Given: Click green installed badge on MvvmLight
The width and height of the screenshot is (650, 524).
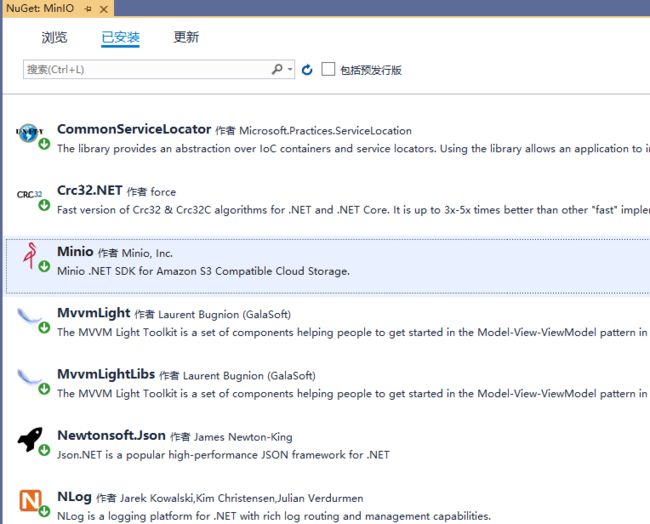Looking at the screenshot, I should [x=44, y=328].
